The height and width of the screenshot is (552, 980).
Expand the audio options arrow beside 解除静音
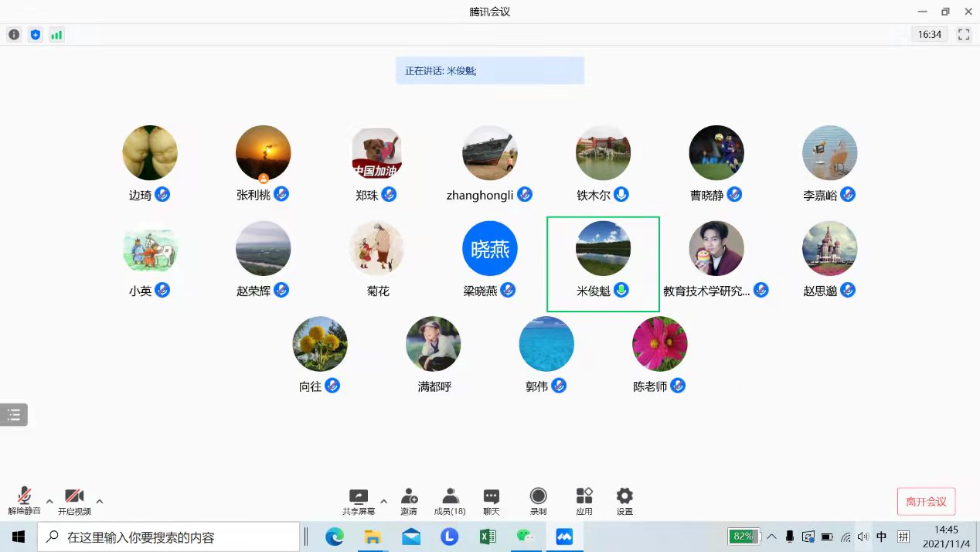[49, 501]
